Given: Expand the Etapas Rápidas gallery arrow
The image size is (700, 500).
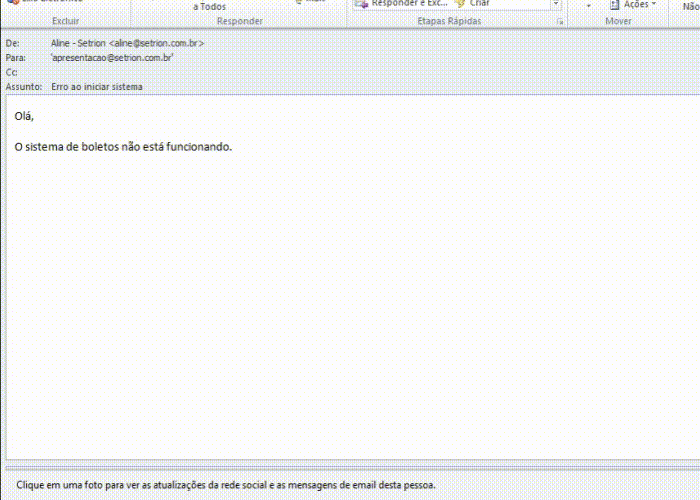Looking at the screenshot, I should click(x=556, y=4).
